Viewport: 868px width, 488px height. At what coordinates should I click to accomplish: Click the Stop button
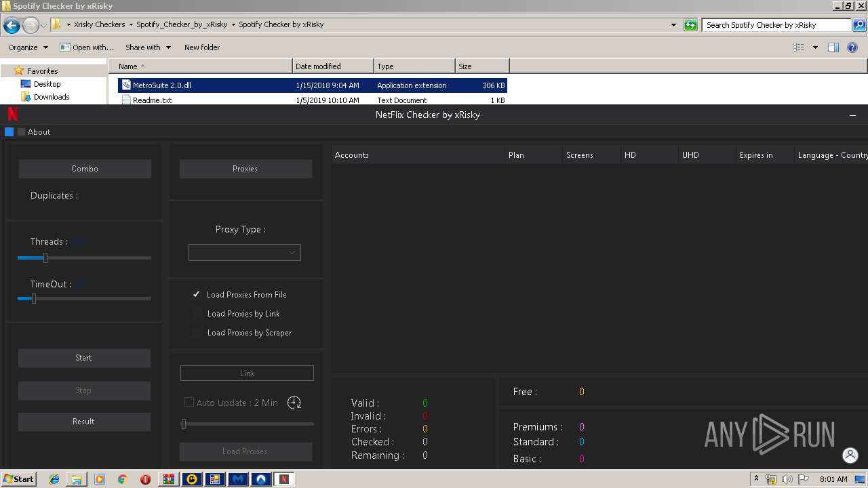(x=83, y=390)
